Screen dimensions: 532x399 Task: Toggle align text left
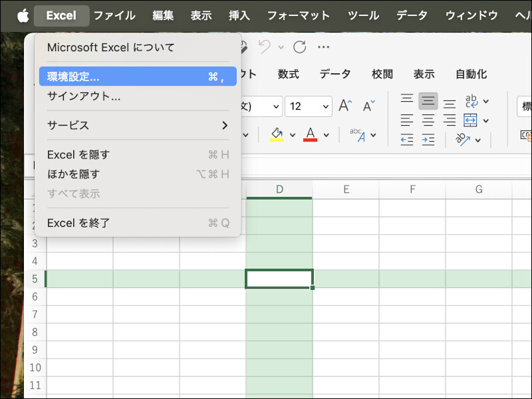pyautogui.click(x=407, y=120)
